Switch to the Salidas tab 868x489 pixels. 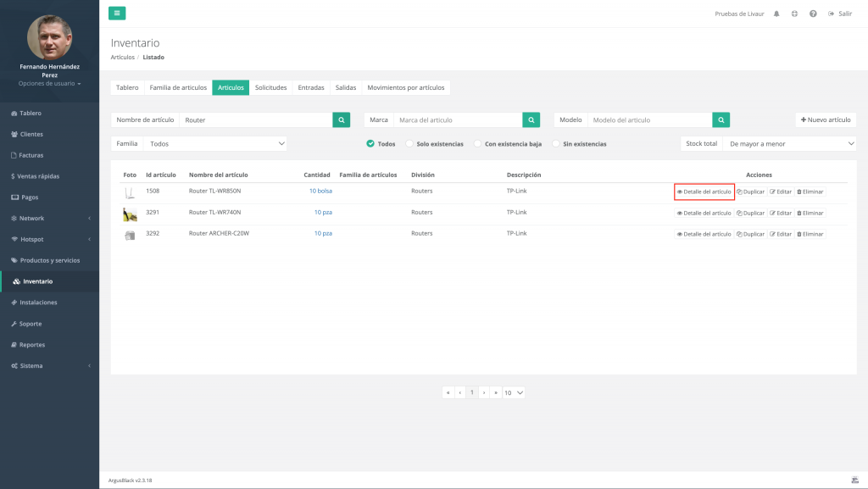pos(346,87)
